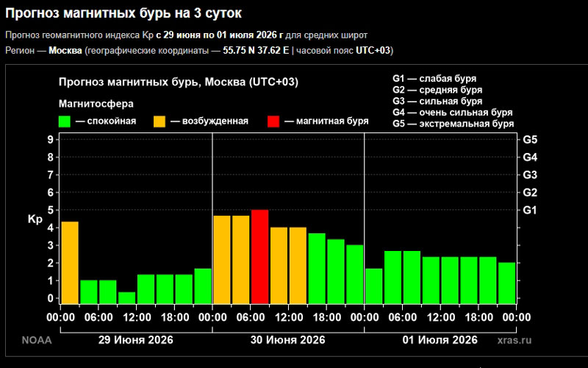Click the last green bar of 01 July

coord(507,283)
